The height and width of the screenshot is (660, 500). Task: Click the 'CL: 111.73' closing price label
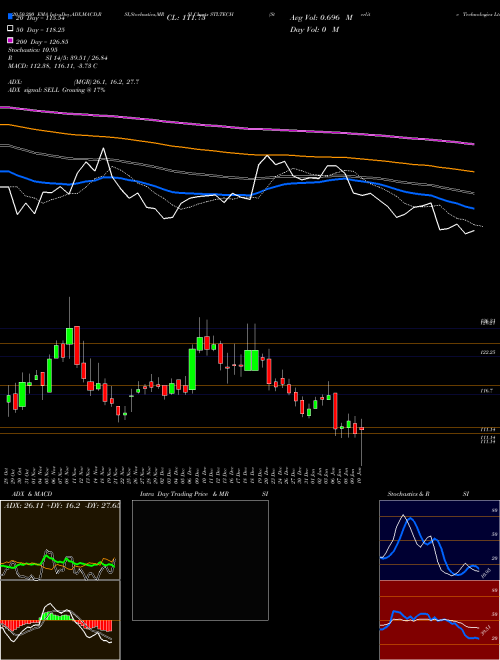(x=186, y=18)
